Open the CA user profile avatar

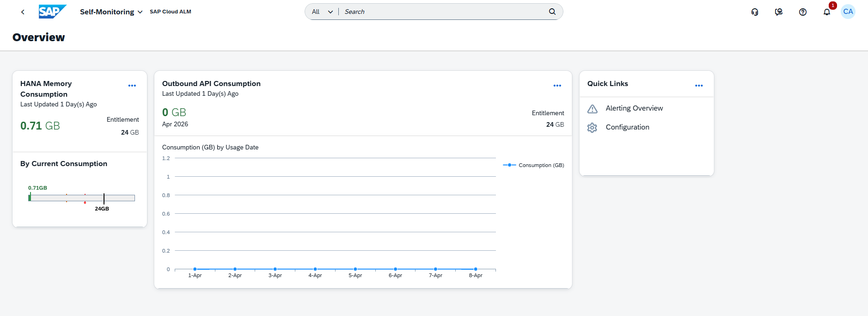pos(848,12)
